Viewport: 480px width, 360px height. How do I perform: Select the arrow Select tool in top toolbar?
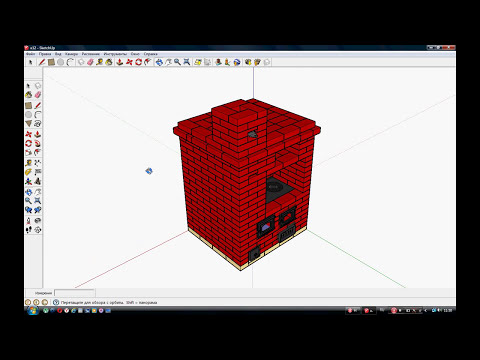(x=31, y=62)
